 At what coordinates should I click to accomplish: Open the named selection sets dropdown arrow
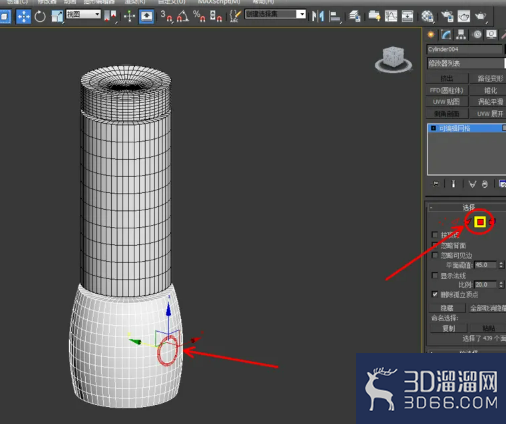301,14
